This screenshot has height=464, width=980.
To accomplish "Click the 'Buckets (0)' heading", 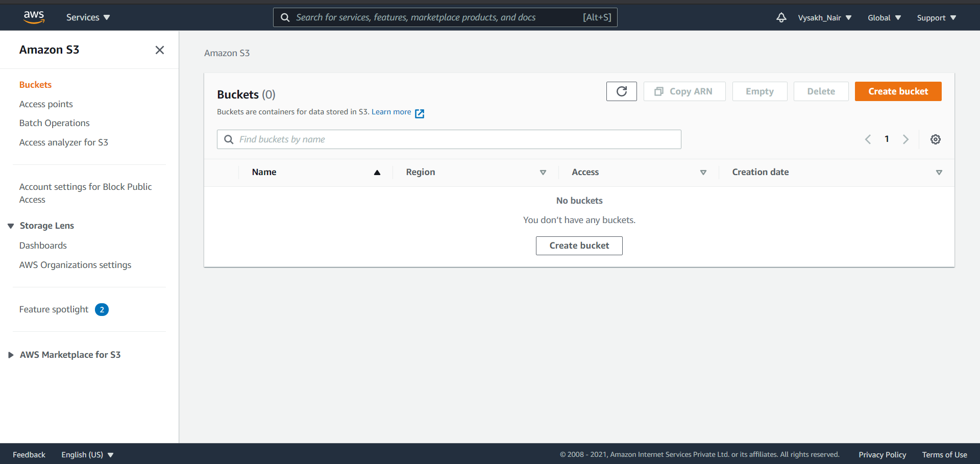I will (x=246, y=94).
